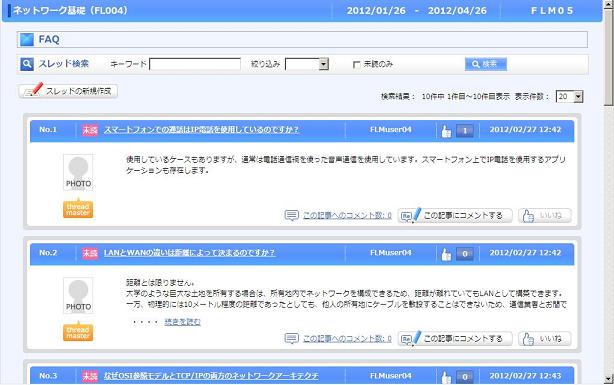Comment on thread No.1 article
Screen dimensions: 614x385
(x=455, y=216)
